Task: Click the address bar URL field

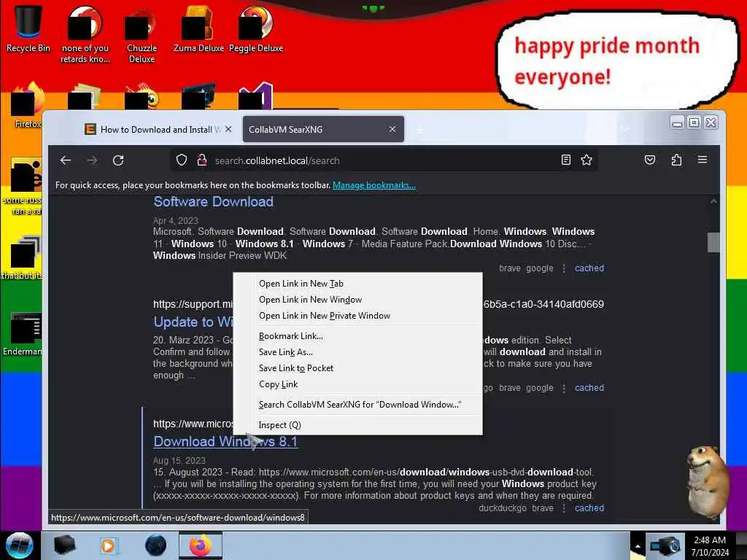Action: pyautogui.click(x=384, y=160)
